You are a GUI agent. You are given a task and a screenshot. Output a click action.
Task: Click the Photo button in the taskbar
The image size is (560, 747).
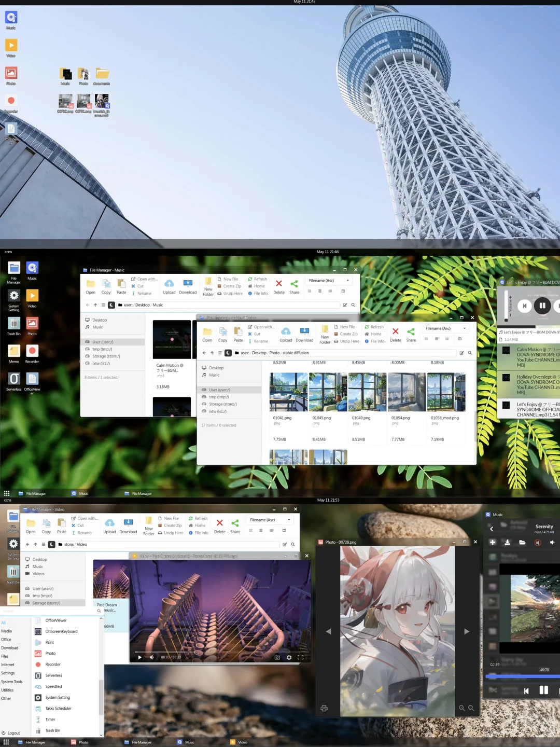tap(80, 742)
